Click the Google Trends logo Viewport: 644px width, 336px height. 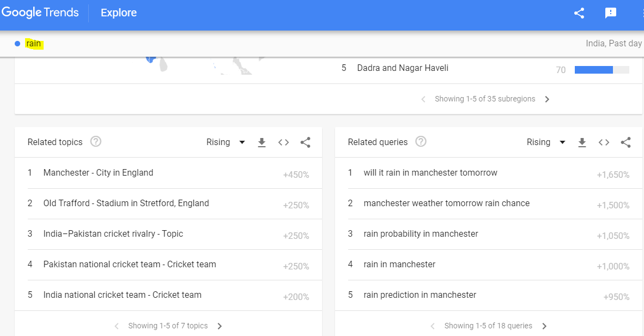pyautogui.click(x=40, y=13)
